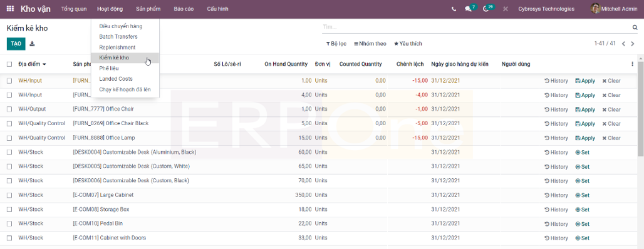644x249 pixels.
Task: Tick the select-all header checkbox
Action: 9,64
